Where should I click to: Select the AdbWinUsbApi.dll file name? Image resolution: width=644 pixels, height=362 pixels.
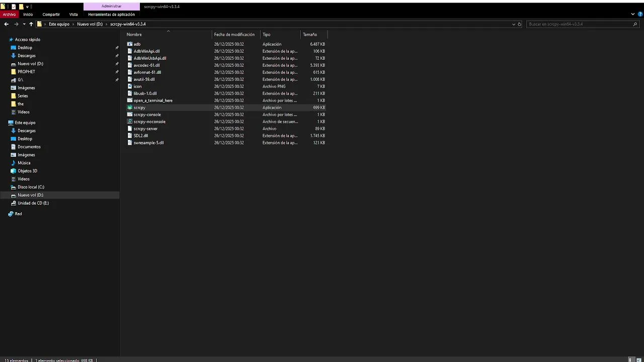click(x=150, y=58)
